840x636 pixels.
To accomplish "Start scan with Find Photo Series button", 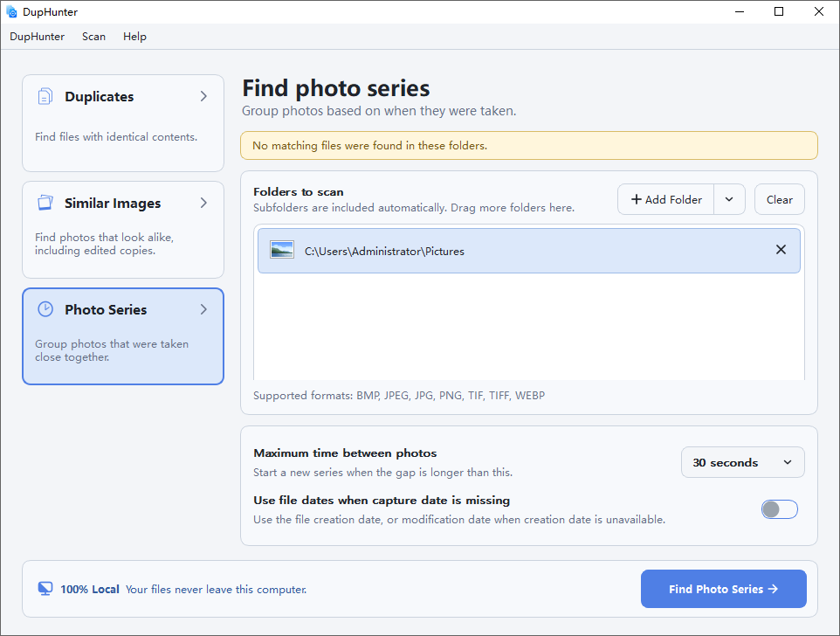I will (x=723, y=589).
